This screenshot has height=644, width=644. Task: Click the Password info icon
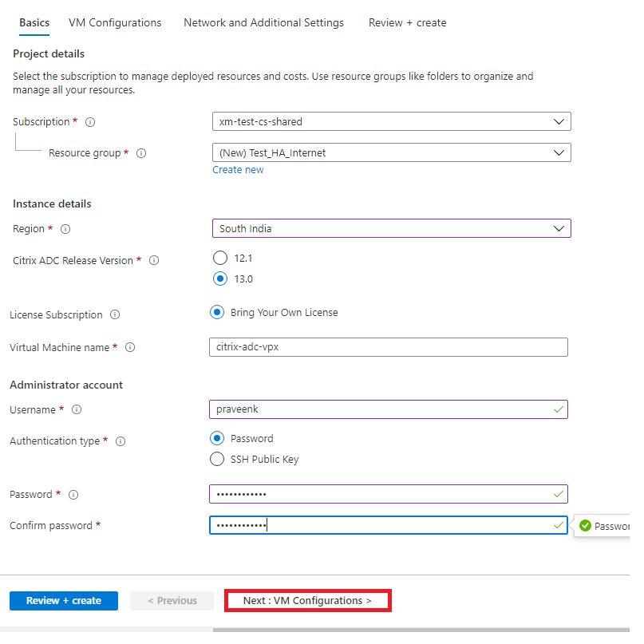coord(73,495)
